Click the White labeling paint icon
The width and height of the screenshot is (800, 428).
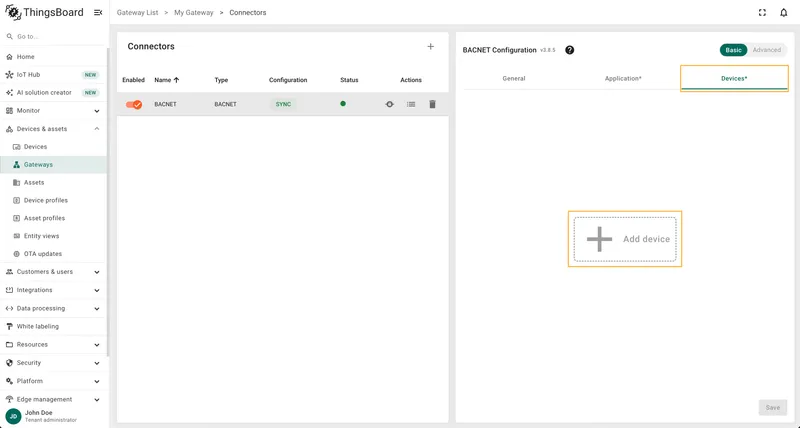[9, 326]
